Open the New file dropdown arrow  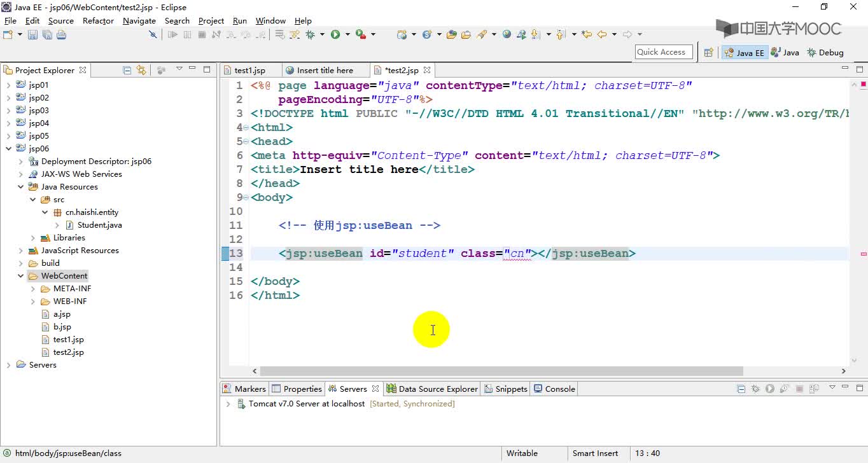point(20,34)
